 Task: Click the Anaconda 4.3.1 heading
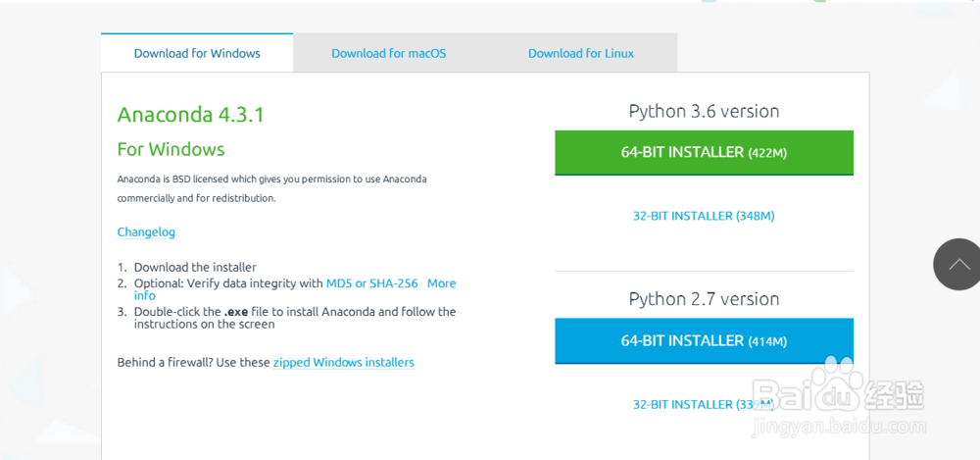191,115
